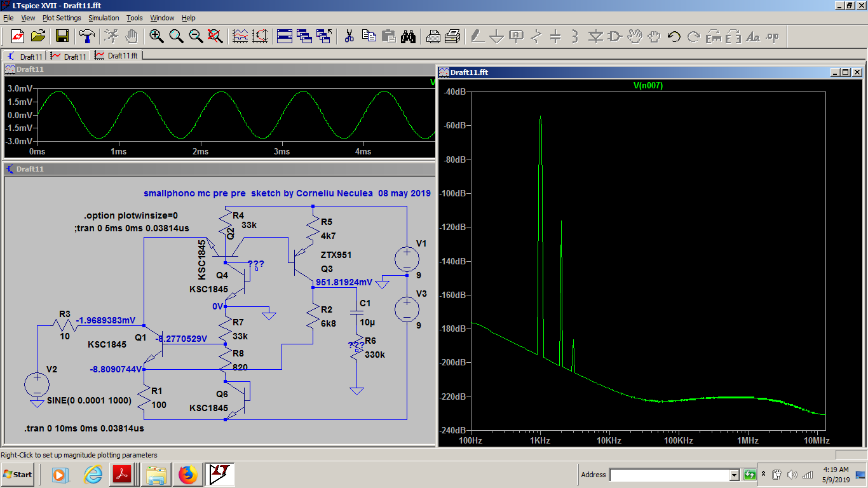868x488 pixels.
Task: Click the Zoom Full Extents crossed magnifier
Action: click(x=215, y=36)
